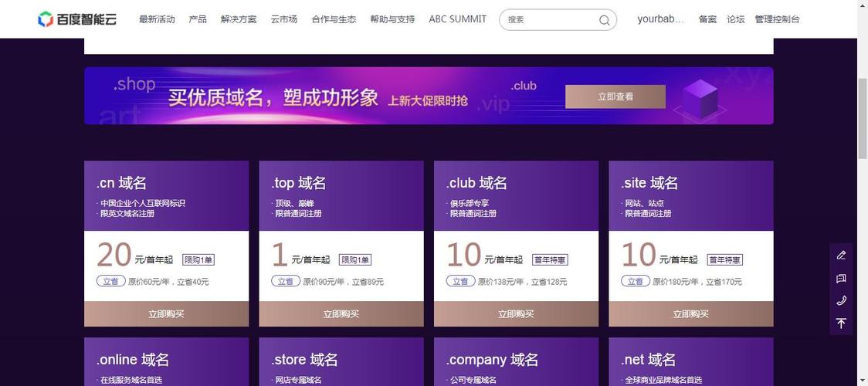Click the 立省 badge on .site card
The height and width of the screenshot is (386, 868).
point(636,282)
